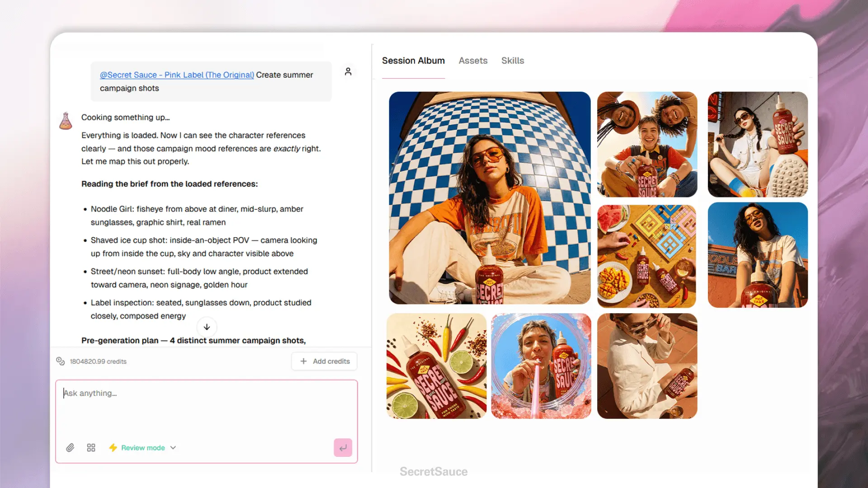This screenshot has height=488, width=868.
Task: Open the grid apps icon in the composer
Action: coord(91,447)
